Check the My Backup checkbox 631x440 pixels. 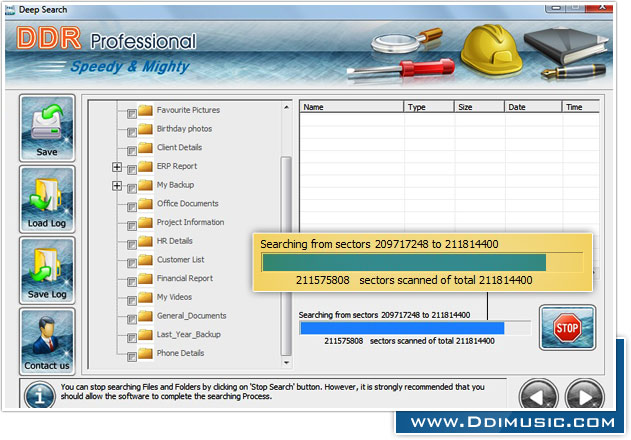[132, 189]
